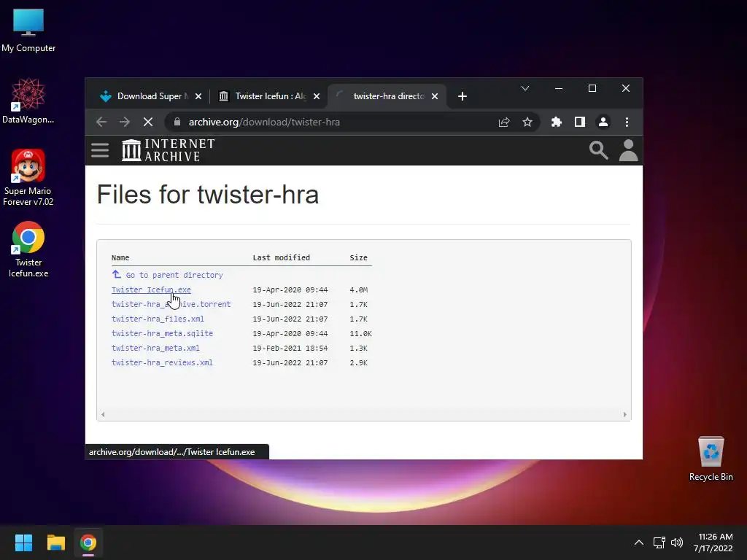Open twister-hra_meta.xml link
Image resolution: width=747 pixels, height=560 pixels.
pos(155,348)
